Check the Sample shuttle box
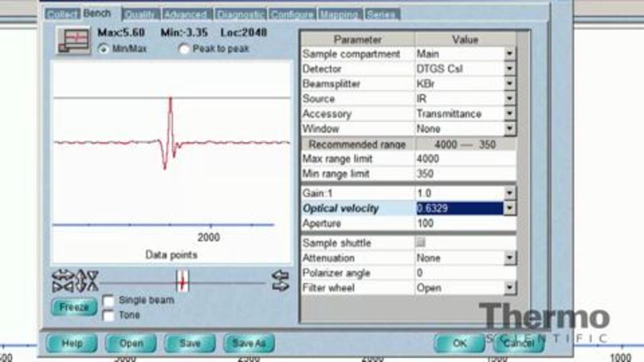This screenshot has width=644, height=362. tap(420, 243)
